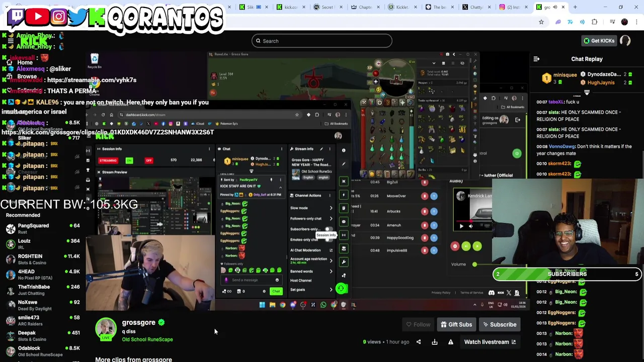Open grossgore's profile avatar

(106, 329)
